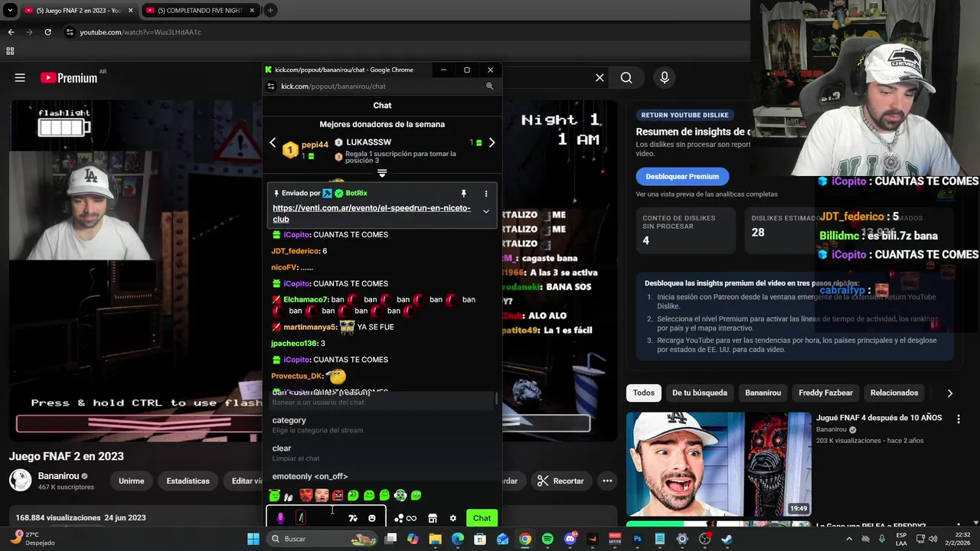Start YouTube voice search microphone
Viewport: 980px width, 551px height.
click(665, 77)
